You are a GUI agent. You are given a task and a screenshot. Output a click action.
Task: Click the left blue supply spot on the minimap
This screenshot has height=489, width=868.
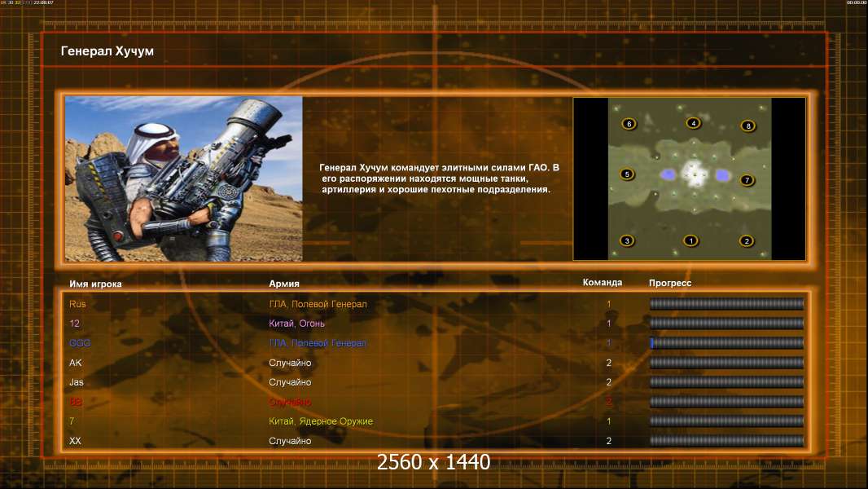coord(669,174)
